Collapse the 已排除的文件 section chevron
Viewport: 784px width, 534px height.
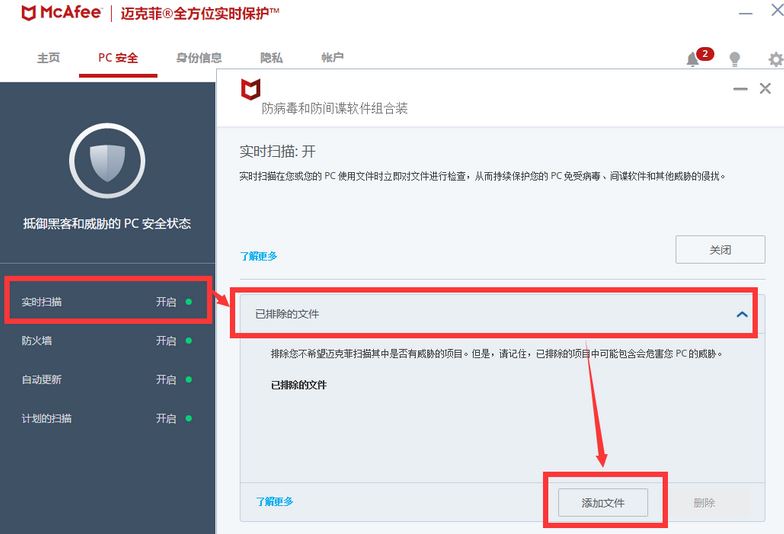click(x=742, y=314)
